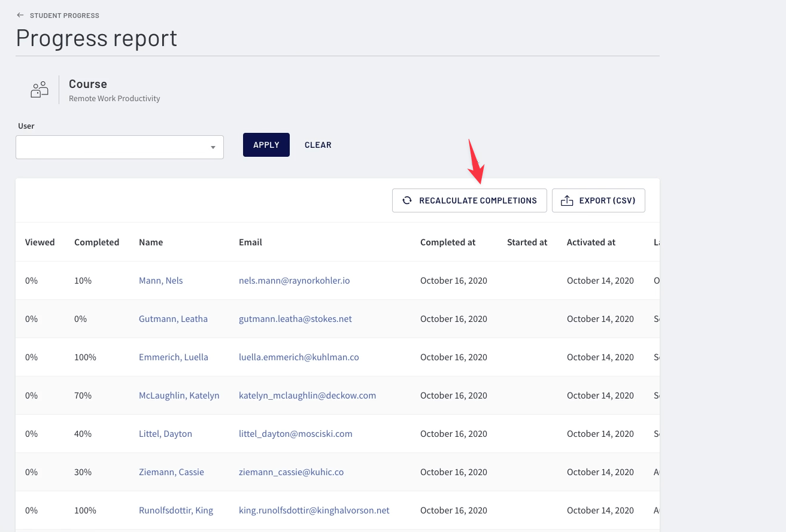786x532 pixels.
Task: Open Runolfsdottir, King student link
Action: [175, 510]
